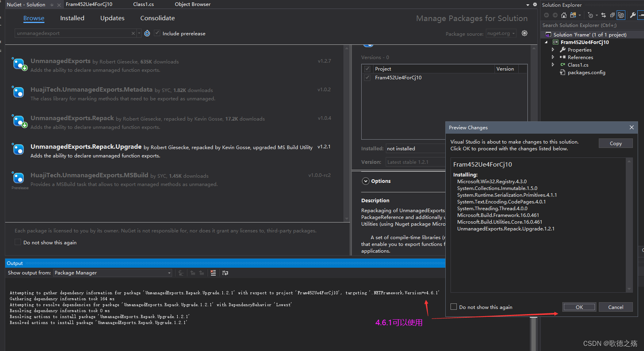Click packages.config file icon
This screenshot has height=351, width=644.
[562, 73]
